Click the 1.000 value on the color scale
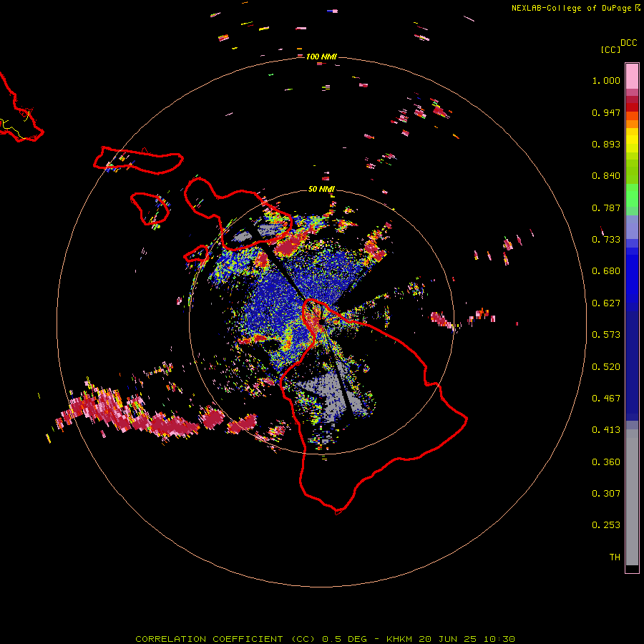 [x=606, y=80]
